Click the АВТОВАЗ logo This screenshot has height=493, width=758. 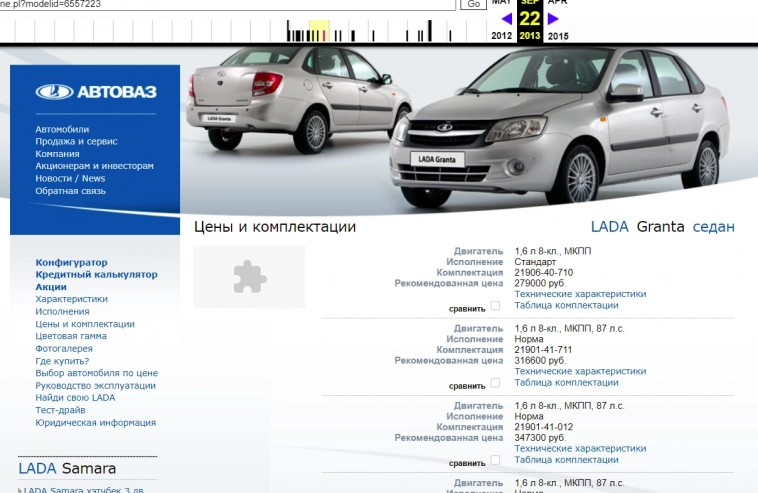point(96,92)
